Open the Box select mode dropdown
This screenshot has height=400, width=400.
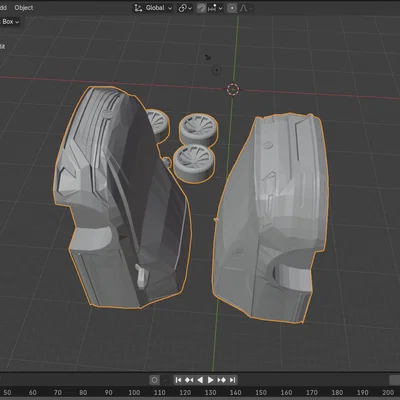point(9,22)
